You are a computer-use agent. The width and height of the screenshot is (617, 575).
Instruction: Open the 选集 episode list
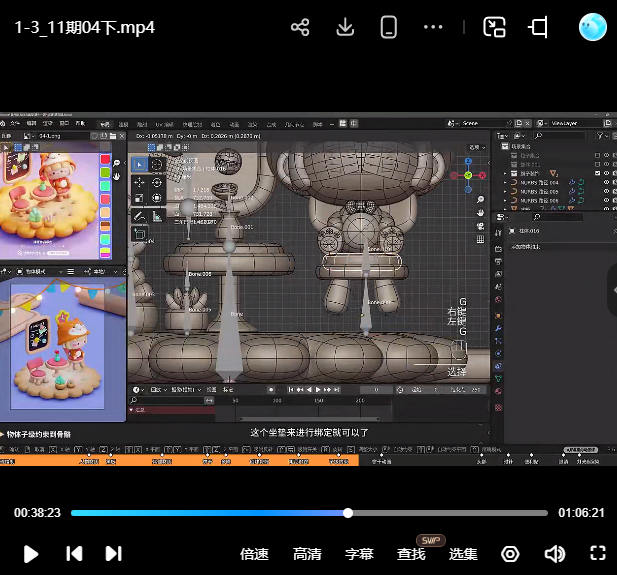[x=463, y=554]
